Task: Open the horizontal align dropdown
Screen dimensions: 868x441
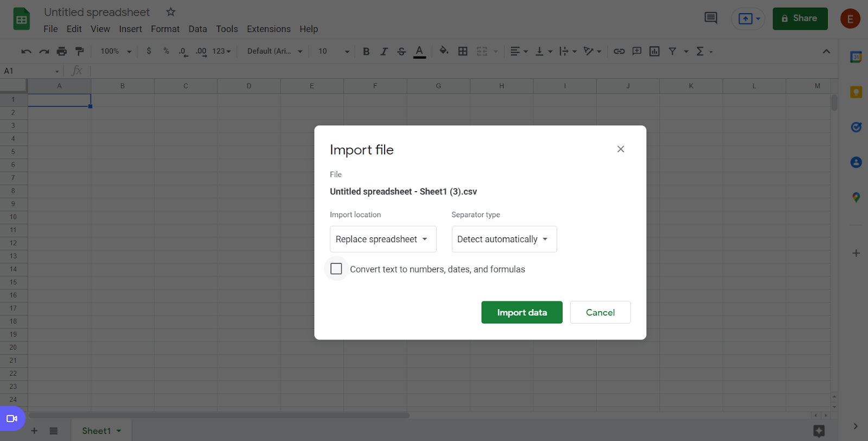Action: click(x=519, y=51)
